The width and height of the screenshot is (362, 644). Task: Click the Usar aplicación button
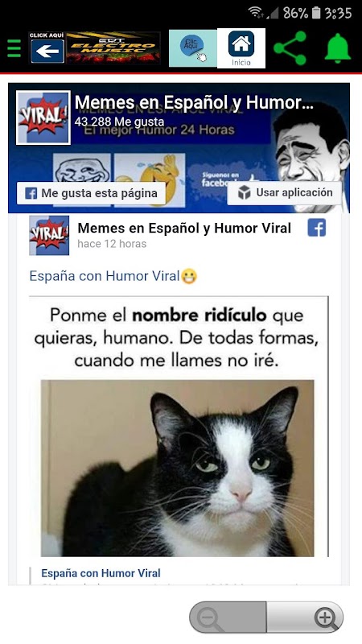(x=285, y=192)
